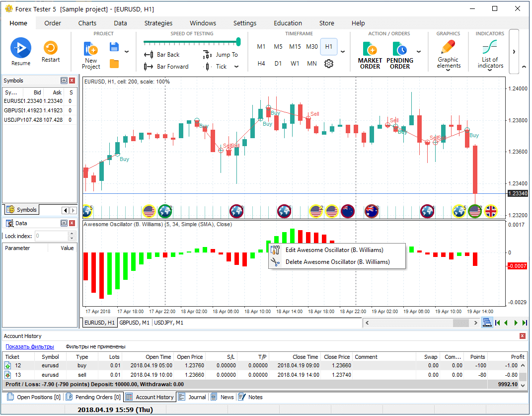Choose Delete Awesome Oscillator (B. Williams)

coord(337,262)
